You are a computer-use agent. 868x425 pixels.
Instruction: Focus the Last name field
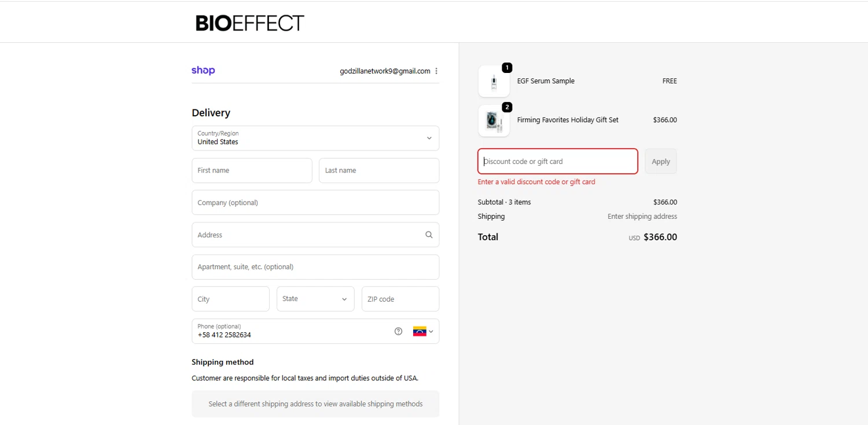pyautogui.click(x=379, y=170)
